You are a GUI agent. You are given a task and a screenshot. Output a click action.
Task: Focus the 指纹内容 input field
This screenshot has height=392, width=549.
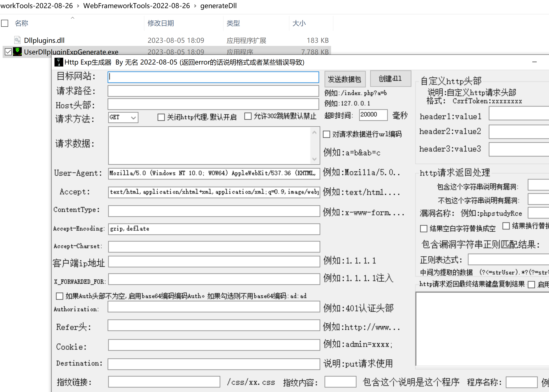[340, 382]
